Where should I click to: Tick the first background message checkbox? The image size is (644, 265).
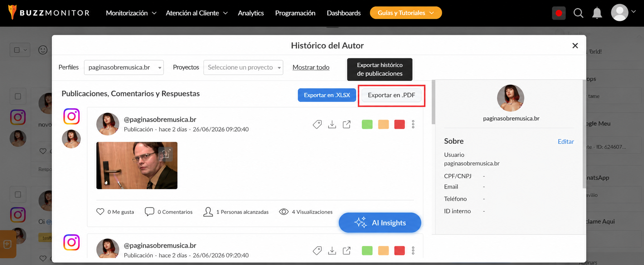point(18,96)
